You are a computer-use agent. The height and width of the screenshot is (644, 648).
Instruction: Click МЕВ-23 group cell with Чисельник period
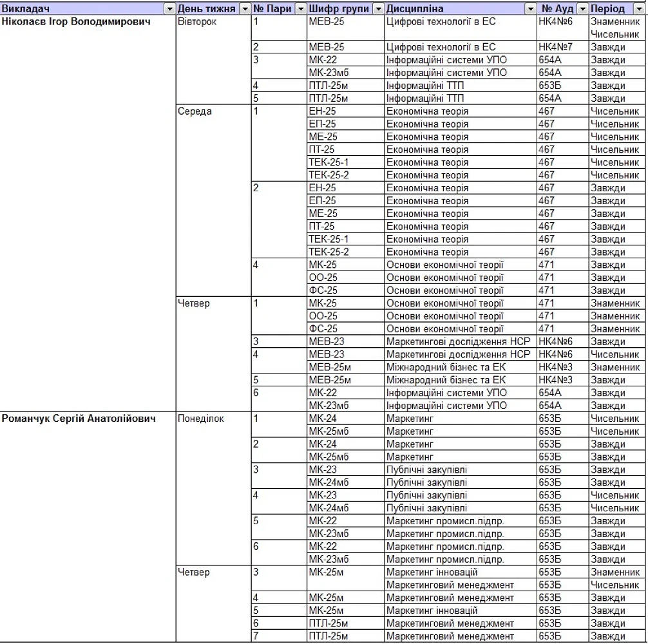(327, 354)
